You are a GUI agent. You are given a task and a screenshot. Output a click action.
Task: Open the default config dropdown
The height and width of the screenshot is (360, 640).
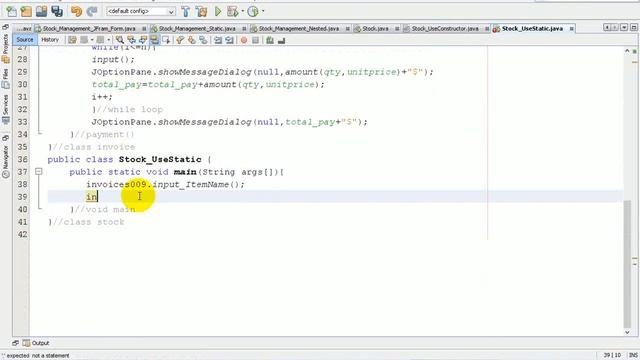point(141,11)
